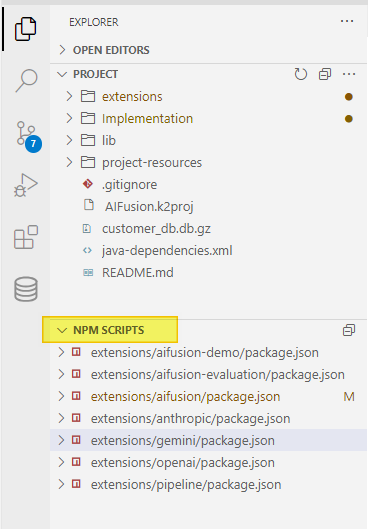Open the database view icon in activity bar
Screen dimensions: 368x529
pos(26,289)
